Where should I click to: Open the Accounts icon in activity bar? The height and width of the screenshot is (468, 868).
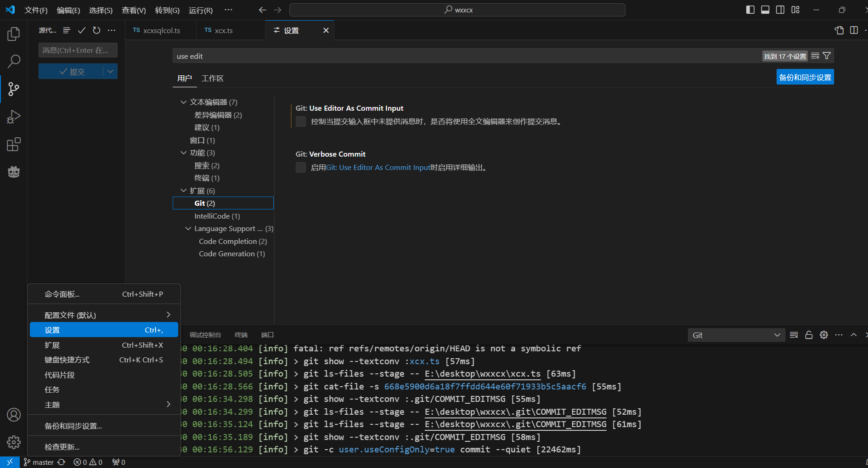(x=14, y=415)
